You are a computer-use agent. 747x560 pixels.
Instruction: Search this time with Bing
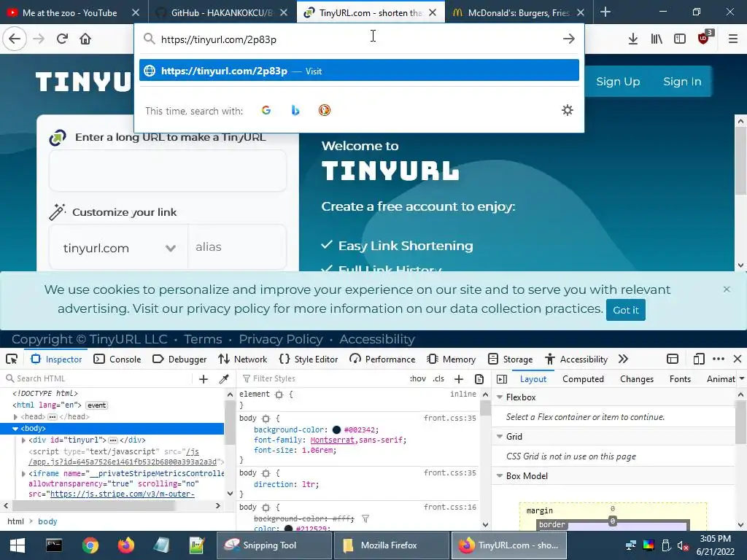click(295, 111)
